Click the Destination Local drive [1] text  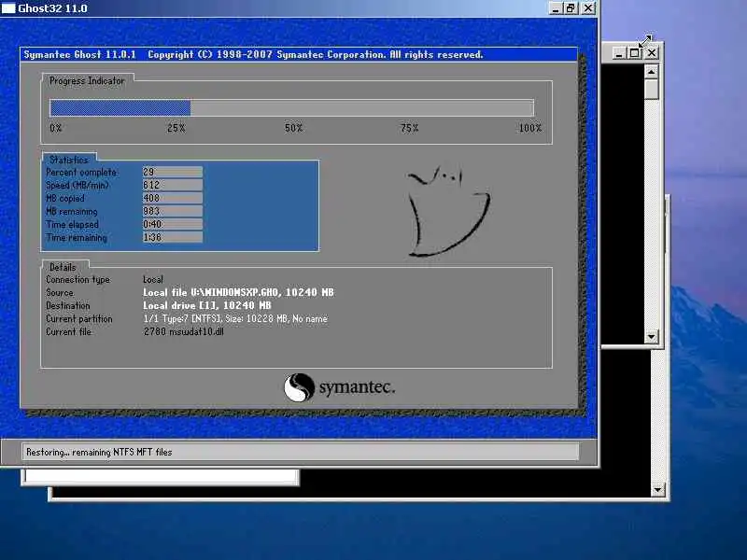click(x=206, y=305)
